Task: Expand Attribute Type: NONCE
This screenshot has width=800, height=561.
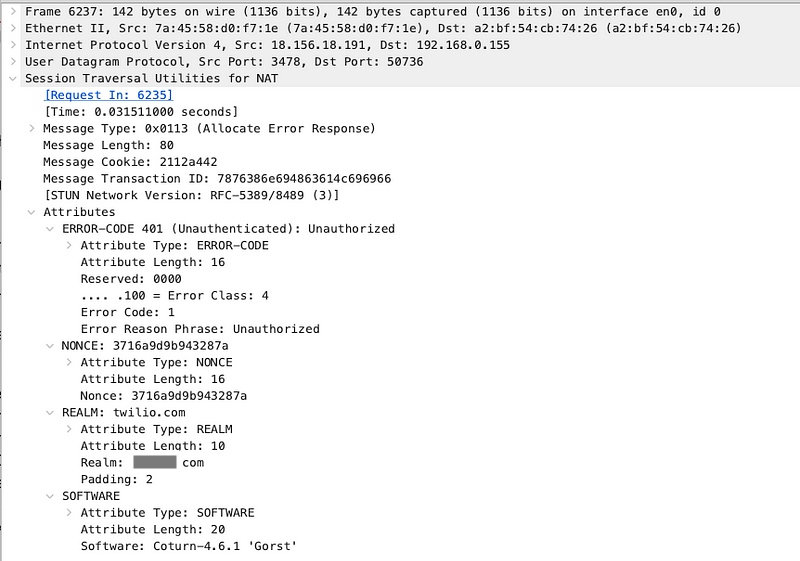Action: (x=69, y=363)
